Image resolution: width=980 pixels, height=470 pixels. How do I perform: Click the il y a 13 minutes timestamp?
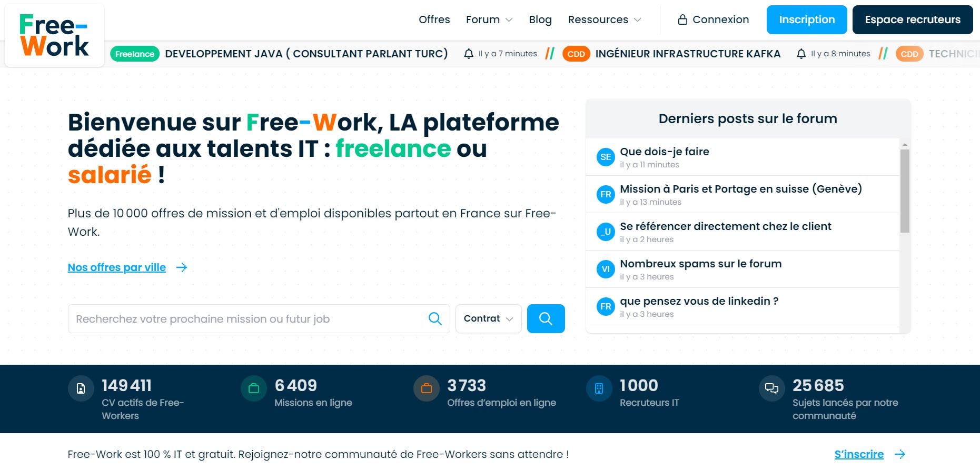pyautogui.click(x=650, y=202)
